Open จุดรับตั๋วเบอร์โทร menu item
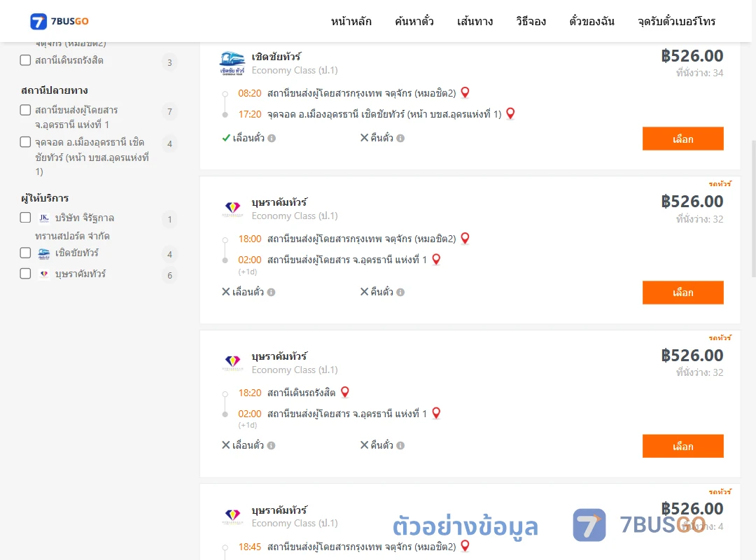Image resolution: width=756 pixels, height=560 pixels. 676,21
